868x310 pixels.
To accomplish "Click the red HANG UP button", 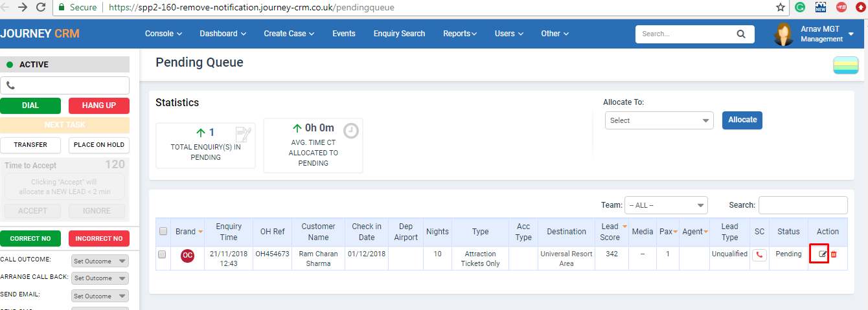I will (x=98, y=105).
